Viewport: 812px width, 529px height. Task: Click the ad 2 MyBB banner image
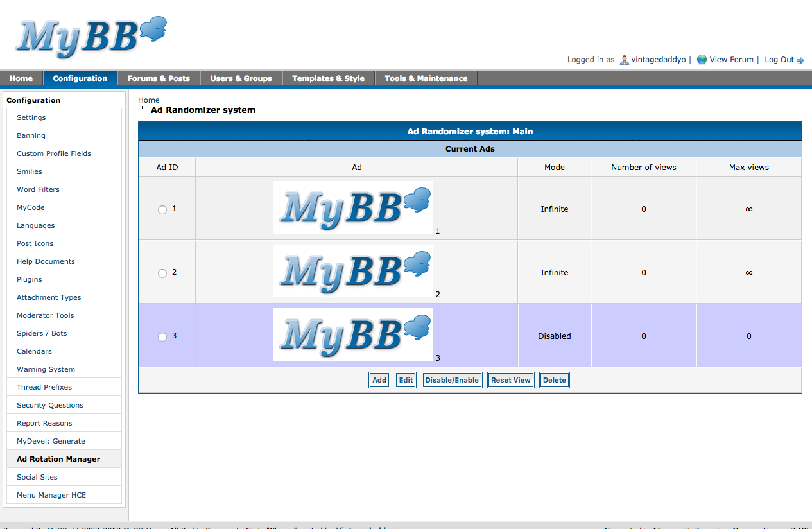point(352,271)
